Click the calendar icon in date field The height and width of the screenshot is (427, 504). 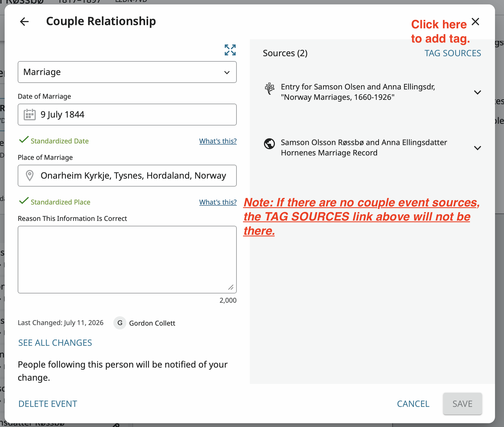(x=30, y=115)
